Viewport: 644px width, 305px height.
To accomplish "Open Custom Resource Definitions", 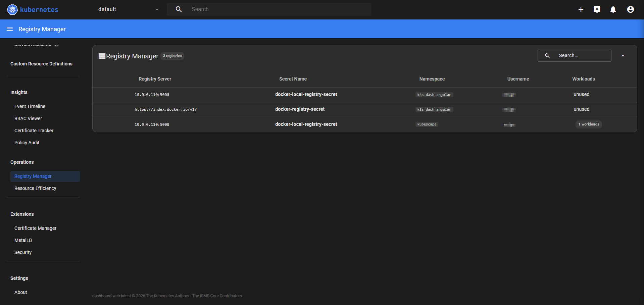I will pos(41,64).
